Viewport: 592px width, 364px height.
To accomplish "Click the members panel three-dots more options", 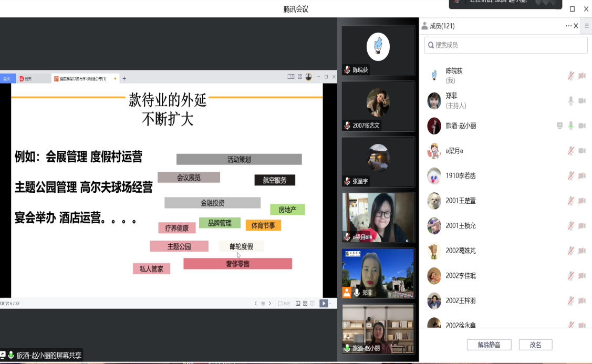I will (x=568, y=26).
